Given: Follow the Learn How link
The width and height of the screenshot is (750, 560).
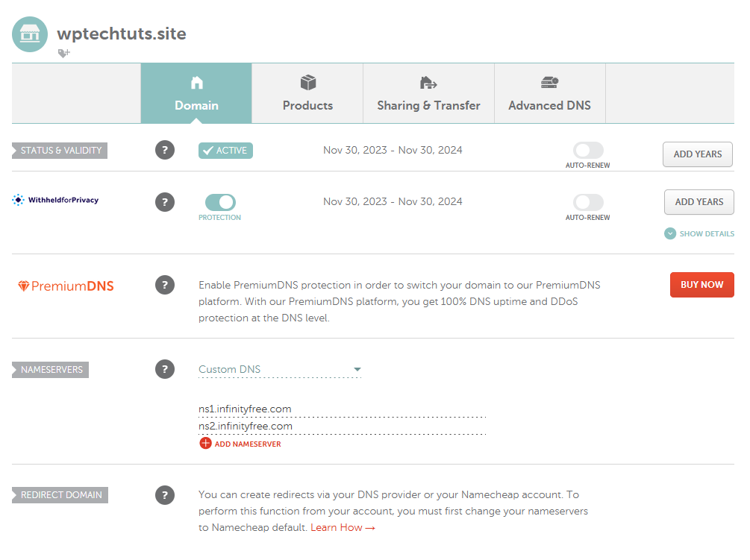Looking at the screenshot, I should click(343, 528).
